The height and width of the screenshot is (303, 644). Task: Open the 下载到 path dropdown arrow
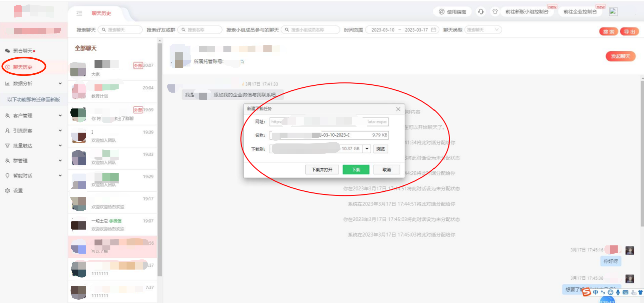coord(367,149)
